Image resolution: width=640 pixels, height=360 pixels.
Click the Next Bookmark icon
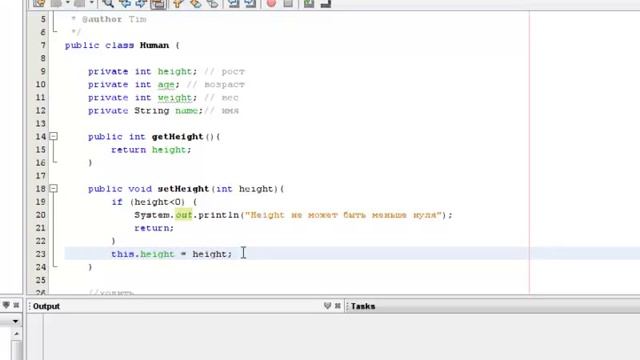tap(196, 4)
